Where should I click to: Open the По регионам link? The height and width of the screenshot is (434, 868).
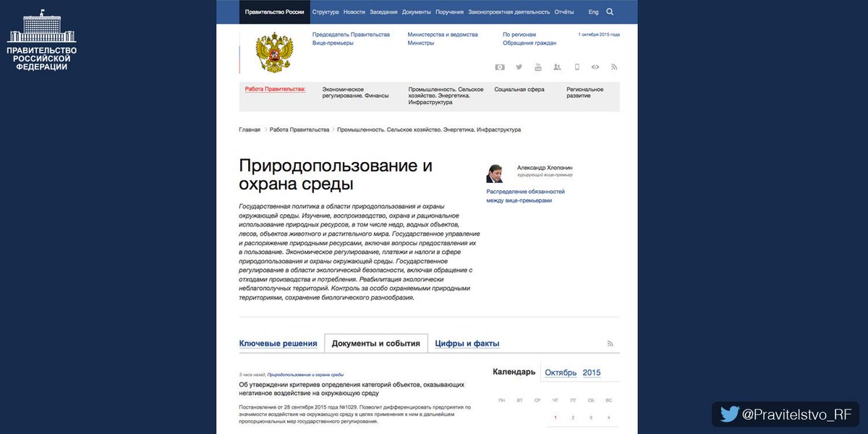point(519,34)
